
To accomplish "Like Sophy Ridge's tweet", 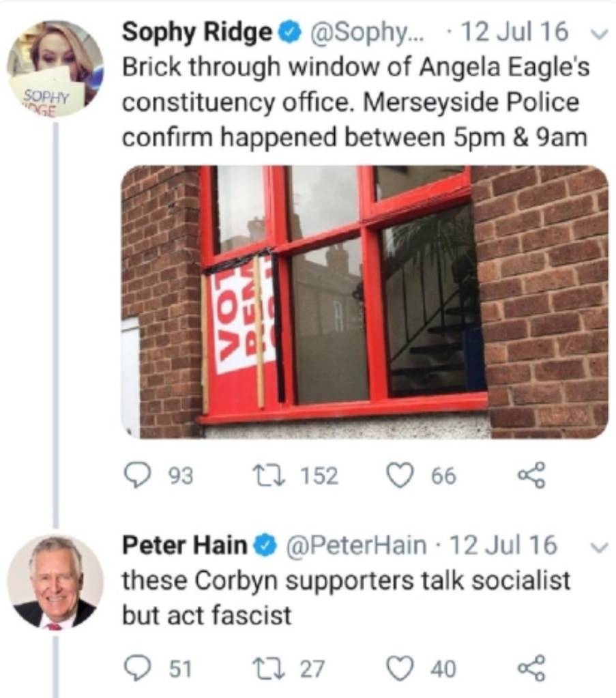I will click(399, 475).
